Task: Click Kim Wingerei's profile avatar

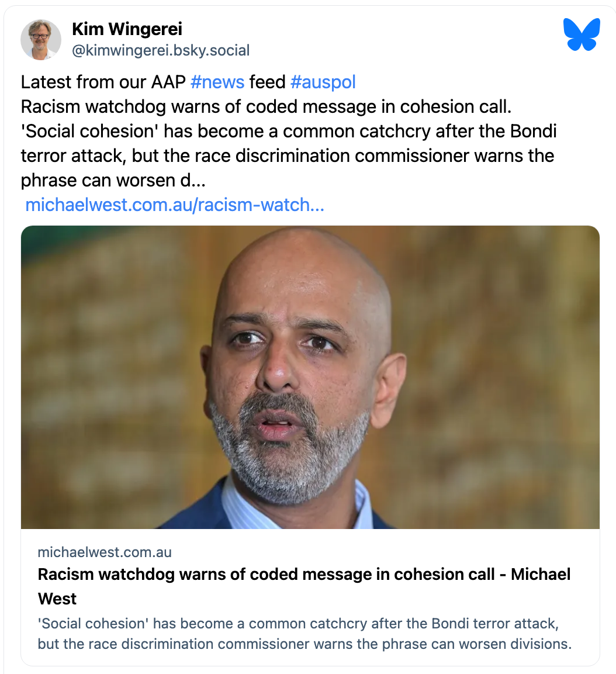Action: click(41, 40)
